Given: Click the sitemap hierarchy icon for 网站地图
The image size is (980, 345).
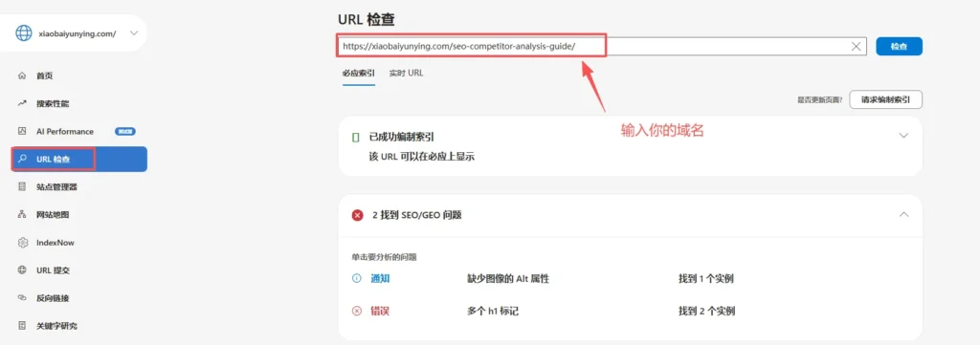Looking at the screenshot, I should tap(23, 215).
